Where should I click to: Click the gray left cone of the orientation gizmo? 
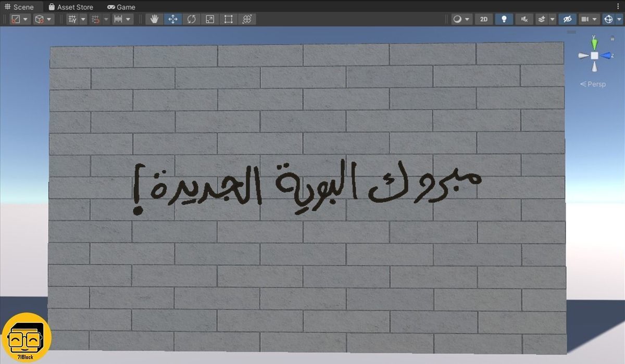point(583,55)
